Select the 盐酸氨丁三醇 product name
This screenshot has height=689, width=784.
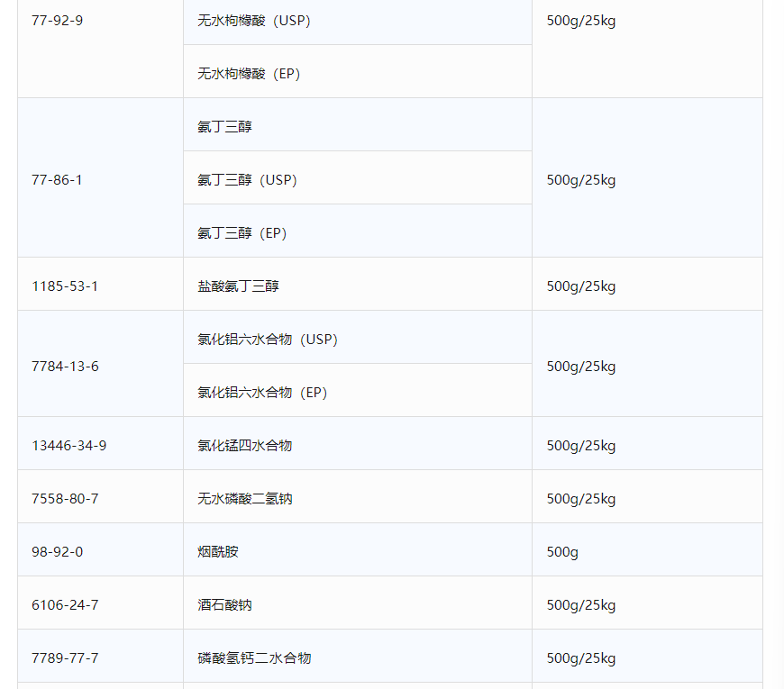point(239,286)
